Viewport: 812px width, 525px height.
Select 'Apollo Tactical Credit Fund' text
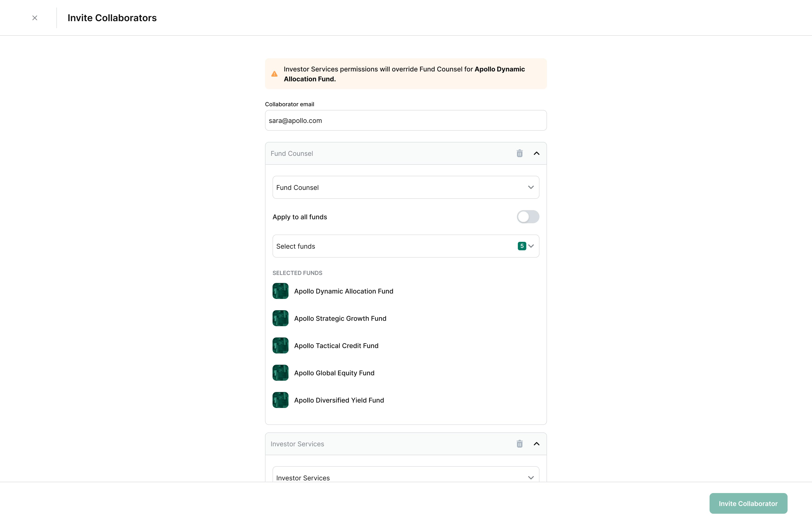pyautogui.click(x=336, y=346)
